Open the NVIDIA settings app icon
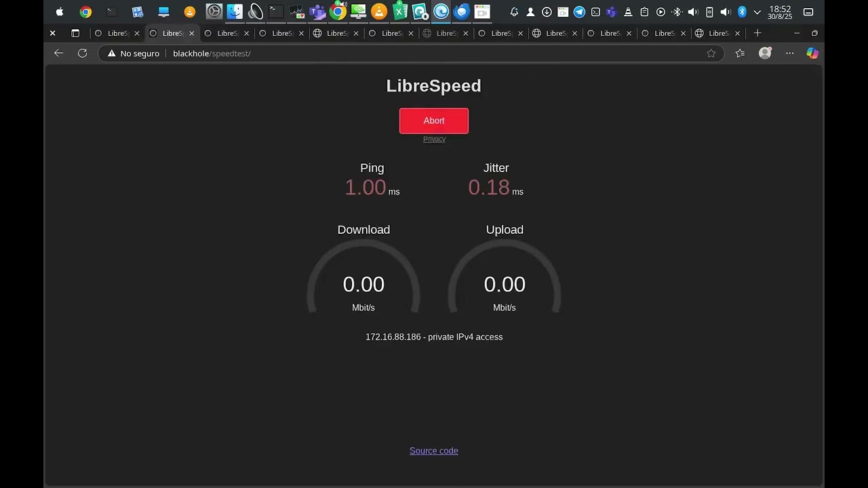This screenshot has width=868, height=488. coord(358,12)
